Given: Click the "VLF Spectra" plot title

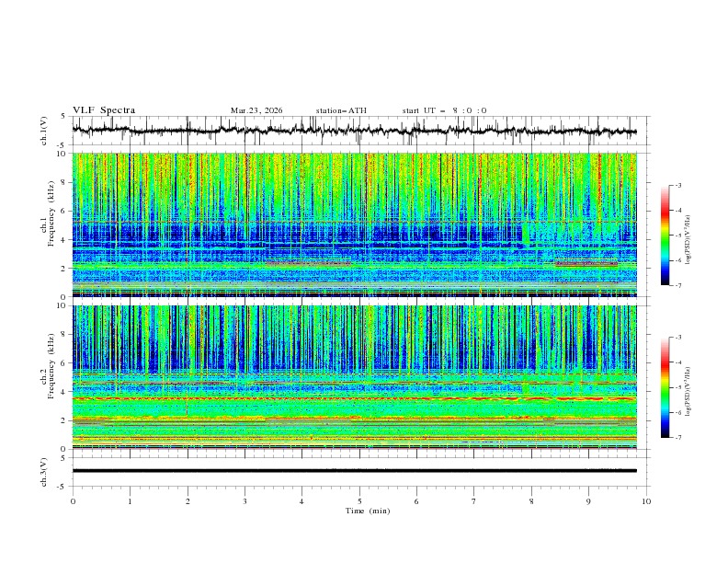Looking at the screenshot, I should pos(104,110).
